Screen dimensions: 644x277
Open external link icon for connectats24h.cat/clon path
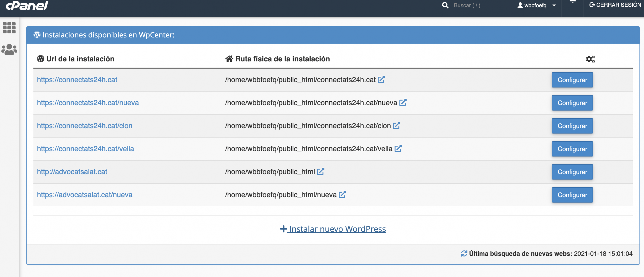(396, 125)
